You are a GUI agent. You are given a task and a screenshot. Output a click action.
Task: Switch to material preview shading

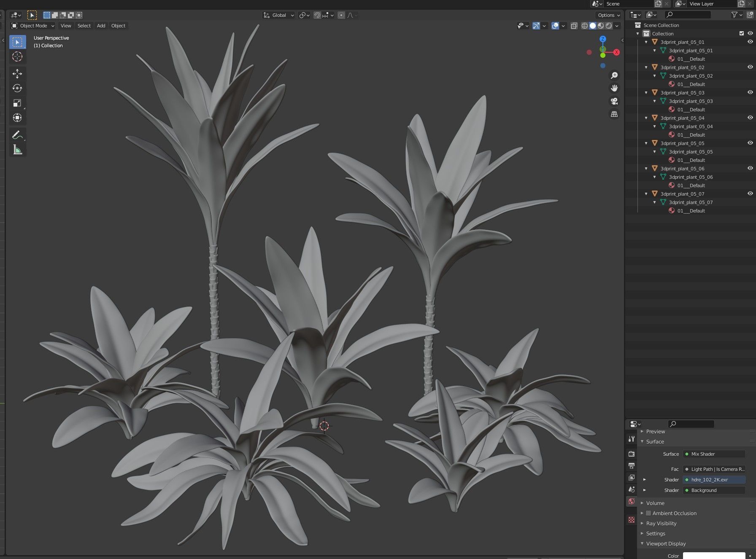pyautogui.click(x=601, y=26)
